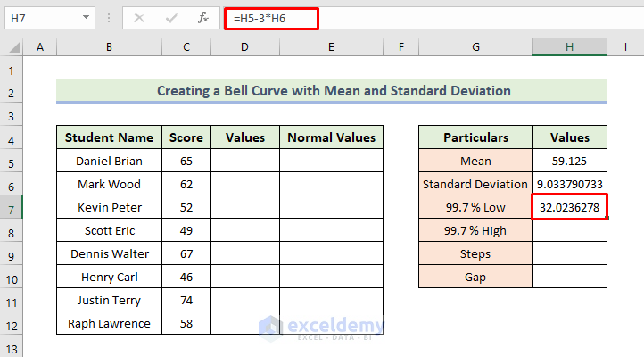Click the Normal Values header cell

point(331,137)
